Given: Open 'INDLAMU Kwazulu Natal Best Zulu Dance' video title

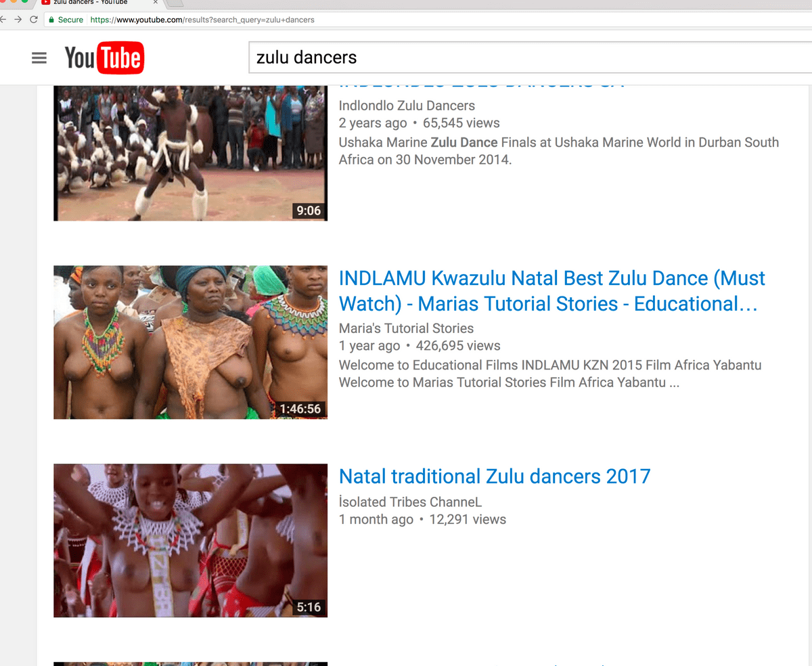Looking at the screenshot, I should 551,291.
